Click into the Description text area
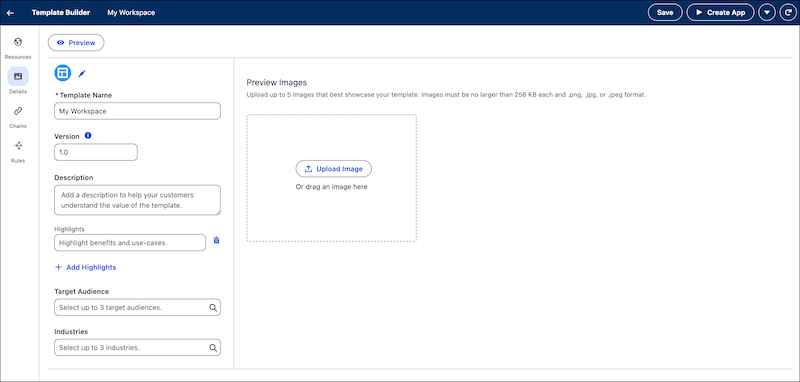This screenshot has height=382, width=800. pyautogui.click(x=137, y=200)
